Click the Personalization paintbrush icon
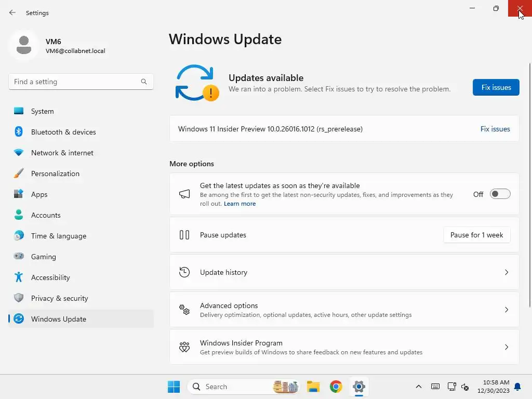 coord(19,174)
